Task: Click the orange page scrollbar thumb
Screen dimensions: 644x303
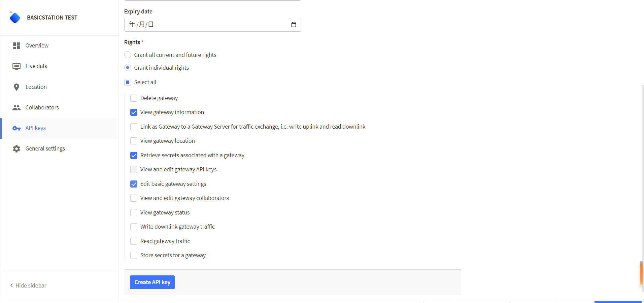Action: [641, 273]
